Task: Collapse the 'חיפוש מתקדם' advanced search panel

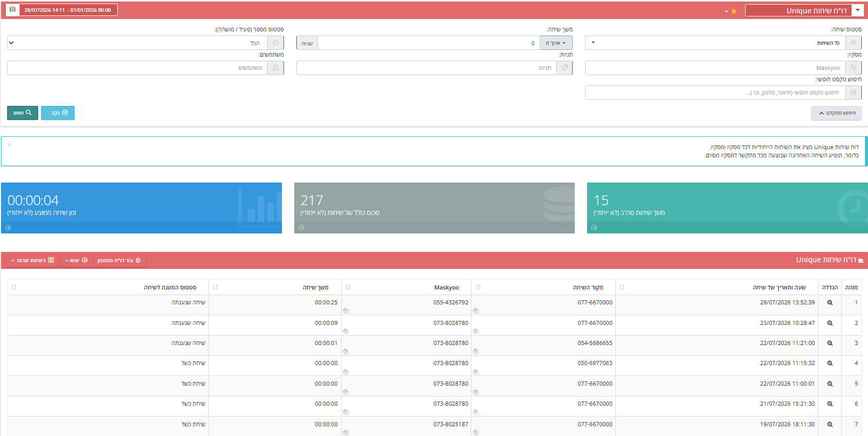Action: point(836,113)
